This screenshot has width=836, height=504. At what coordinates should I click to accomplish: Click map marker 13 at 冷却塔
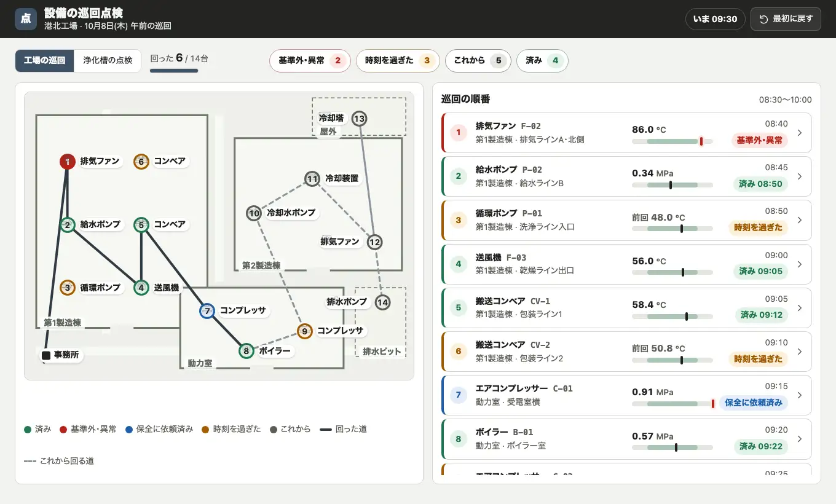pos(360,119)
